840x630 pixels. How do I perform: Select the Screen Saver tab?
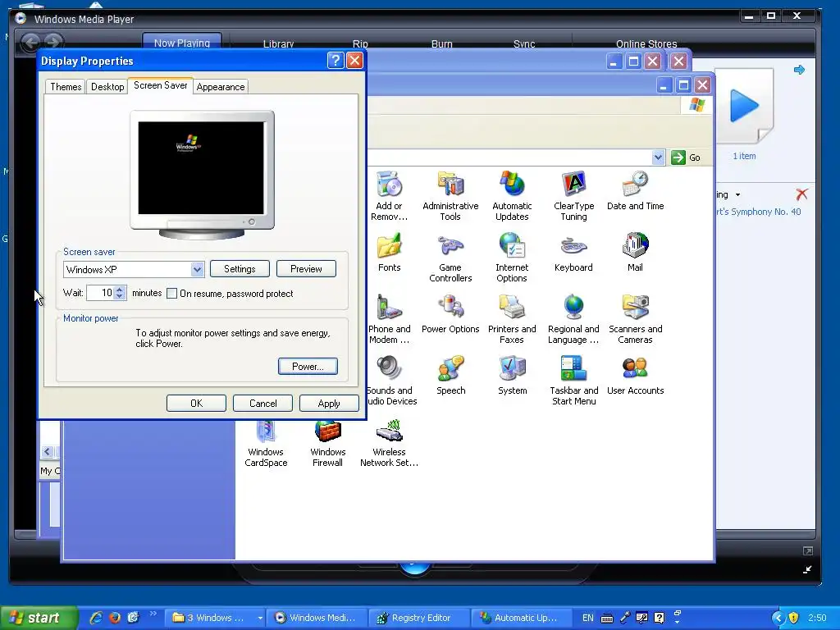(x=161, y=85)
